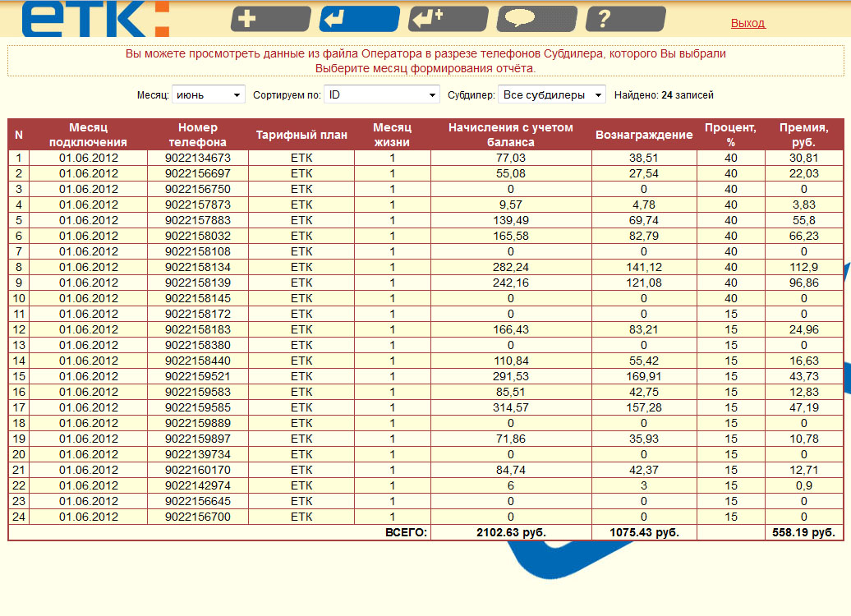Open the Сортируем по dropdown showing ID
Image resolution: width=851 pixels, height=616 pixels.
[381, 94]
